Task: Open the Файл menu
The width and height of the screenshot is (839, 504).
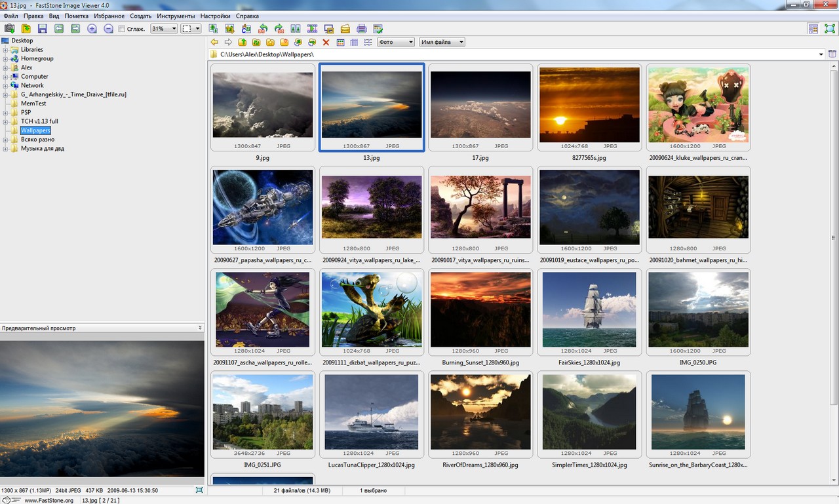Action: point(10,16)
